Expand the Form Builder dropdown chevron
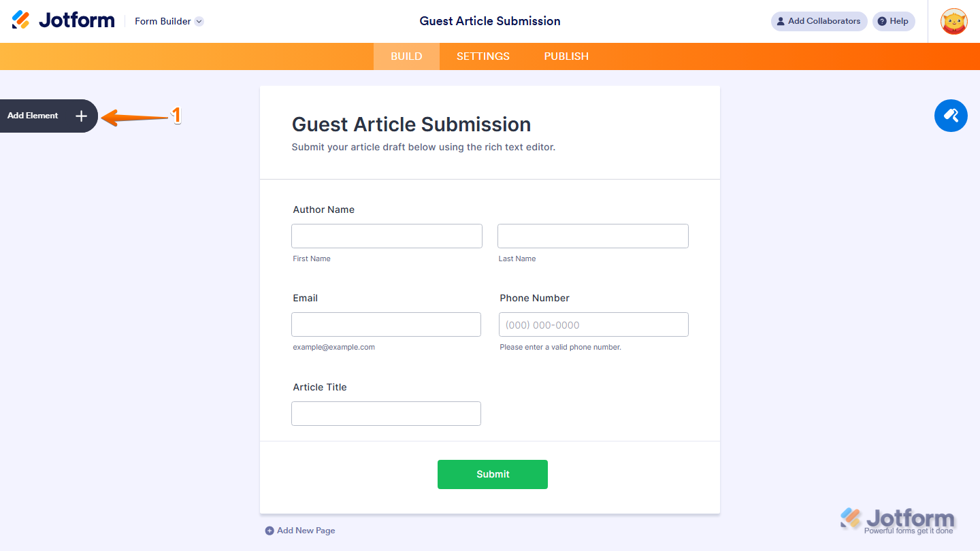Screen dimensions: 980x551 coord(198,21)
